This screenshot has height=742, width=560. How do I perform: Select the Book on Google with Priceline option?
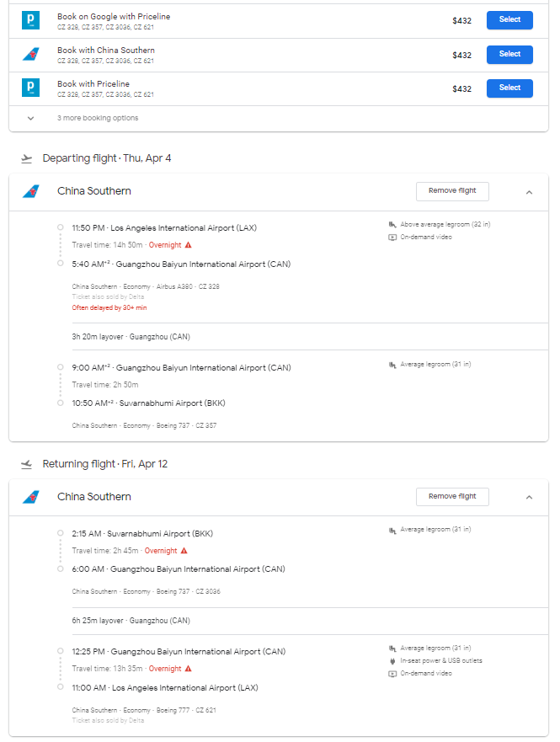pos(509,20)
